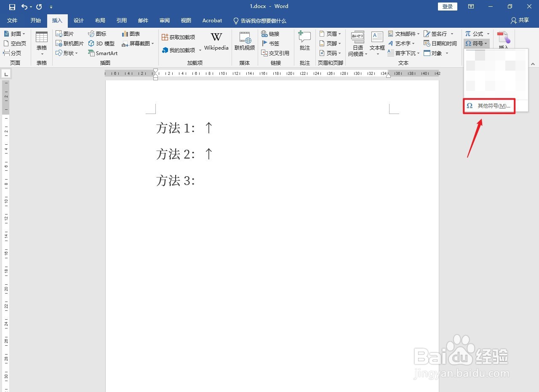Click 获取加载项 get add-ins
The image size is (539, 392).
pyautogui.click(x=179, y=37)
